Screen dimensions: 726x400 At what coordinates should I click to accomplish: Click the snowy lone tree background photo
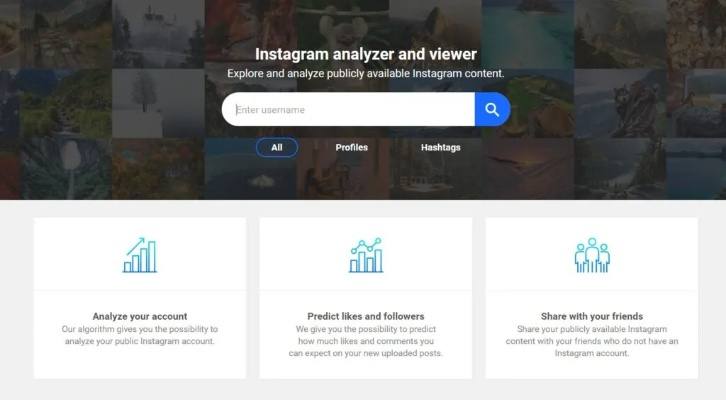coord(158,103)
